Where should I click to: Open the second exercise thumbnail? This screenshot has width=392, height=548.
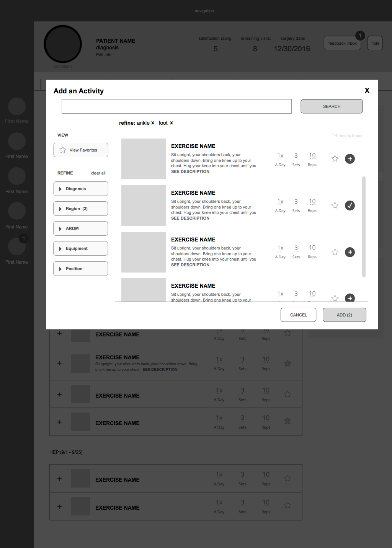(144, 205)
